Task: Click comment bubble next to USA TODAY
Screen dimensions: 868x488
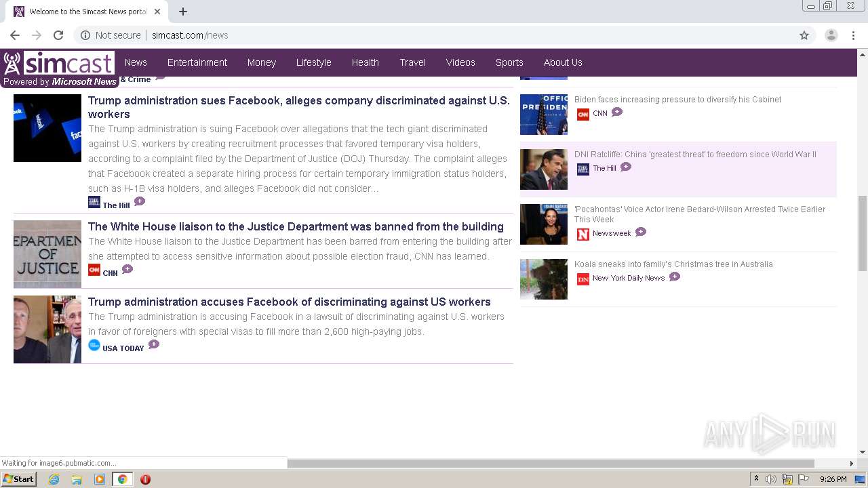Action: click(154, 344)
